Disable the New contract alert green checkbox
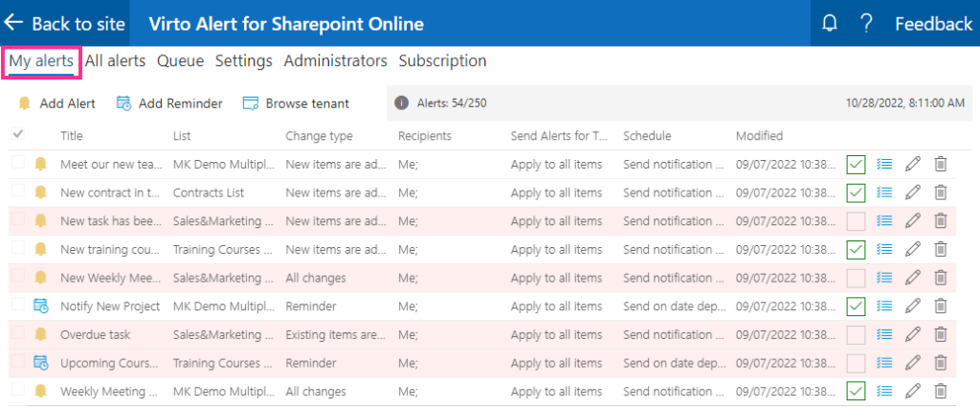980x408 pixels. pyautogui.click(x=856, y=193)
